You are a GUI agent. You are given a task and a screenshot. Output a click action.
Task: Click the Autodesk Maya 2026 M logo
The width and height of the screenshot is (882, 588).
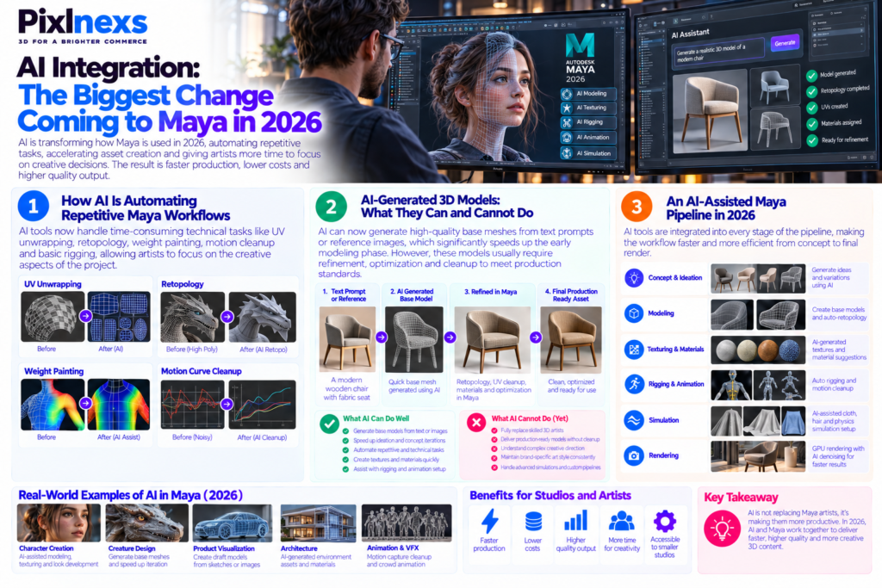tap(580, 45)
